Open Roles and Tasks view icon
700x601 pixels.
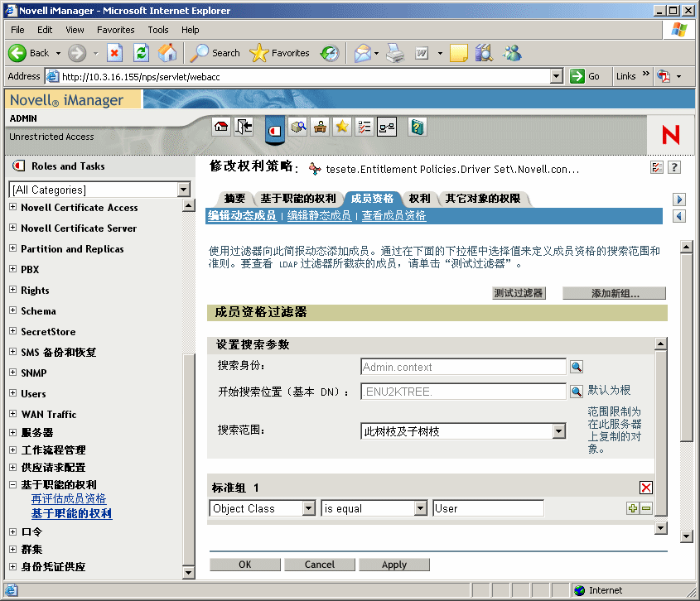click(274, 130)
